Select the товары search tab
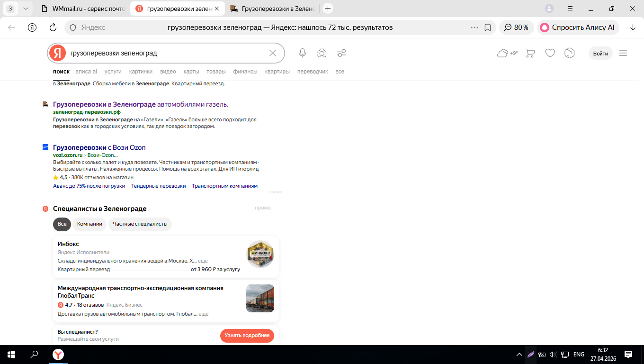This screenshot has height=364, width=644. [x=216, y=72]
